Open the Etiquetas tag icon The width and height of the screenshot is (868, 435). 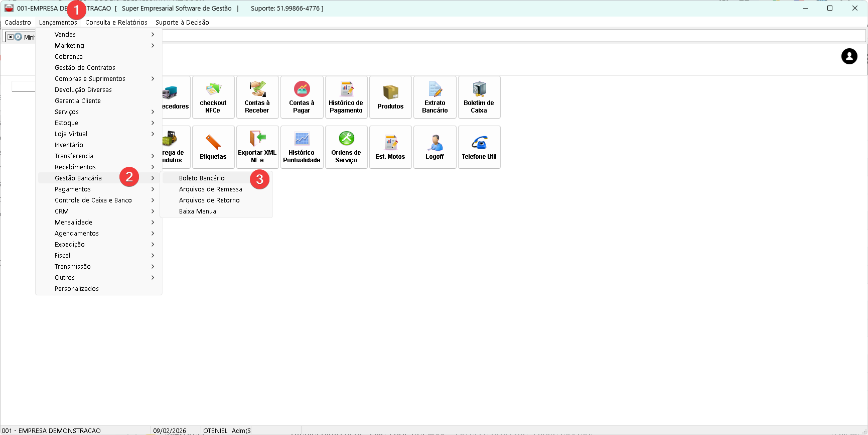tap(213, 147)
